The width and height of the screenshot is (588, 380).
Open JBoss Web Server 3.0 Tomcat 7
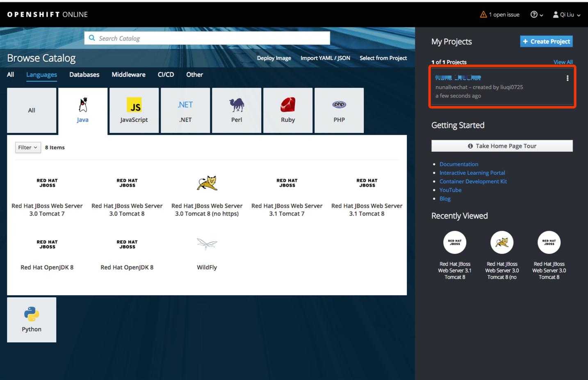(47, 197)
